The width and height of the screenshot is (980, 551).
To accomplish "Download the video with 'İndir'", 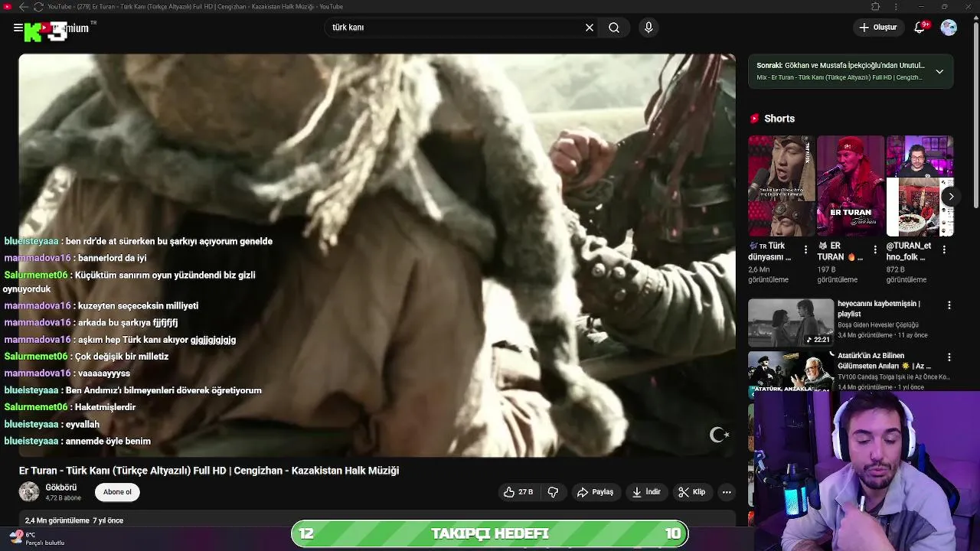I will [x=646, y=492].
